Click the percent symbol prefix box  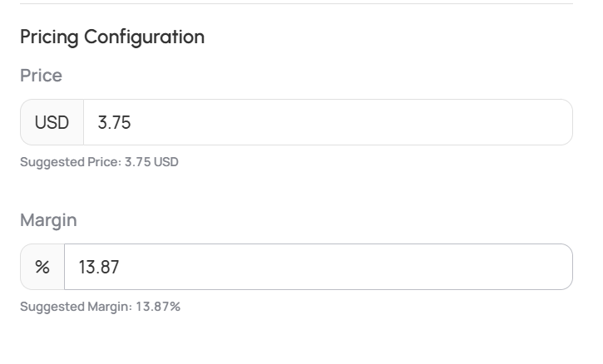pos(42,267)
